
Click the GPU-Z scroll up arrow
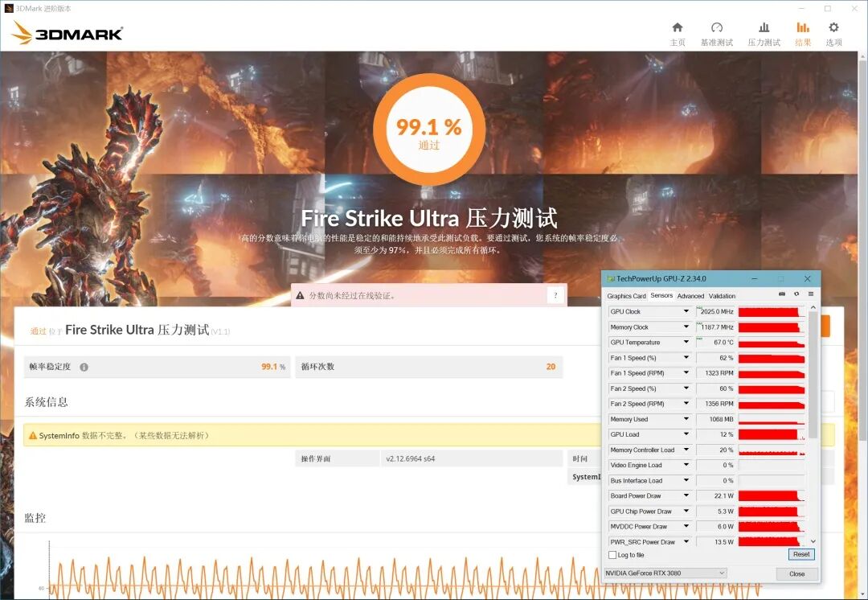813,307
